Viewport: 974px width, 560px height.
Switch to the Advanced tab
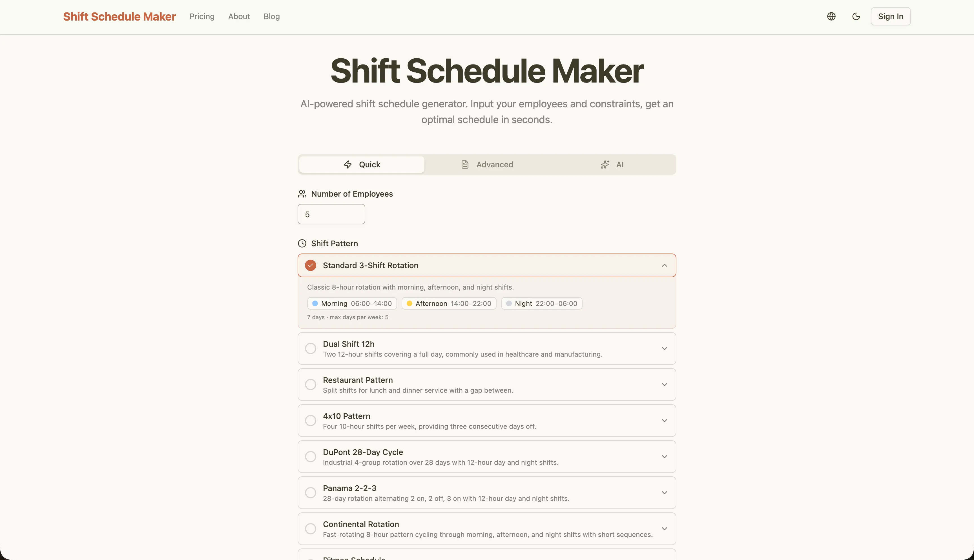click(495, 164)
